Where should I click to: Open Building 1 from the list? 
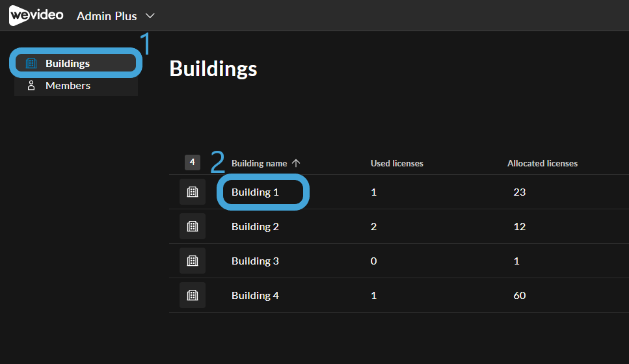click(255, 192)
